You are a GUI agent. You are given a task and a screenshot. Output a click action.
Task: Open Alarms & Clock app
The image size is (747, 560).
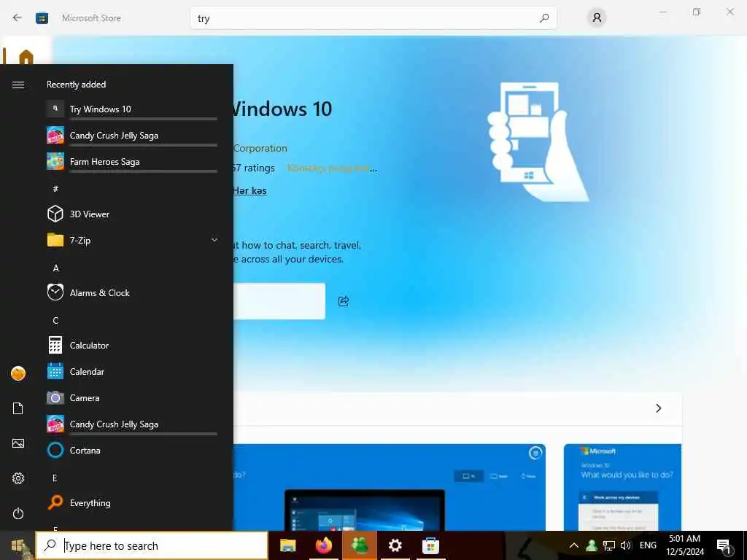pos(132,292)
